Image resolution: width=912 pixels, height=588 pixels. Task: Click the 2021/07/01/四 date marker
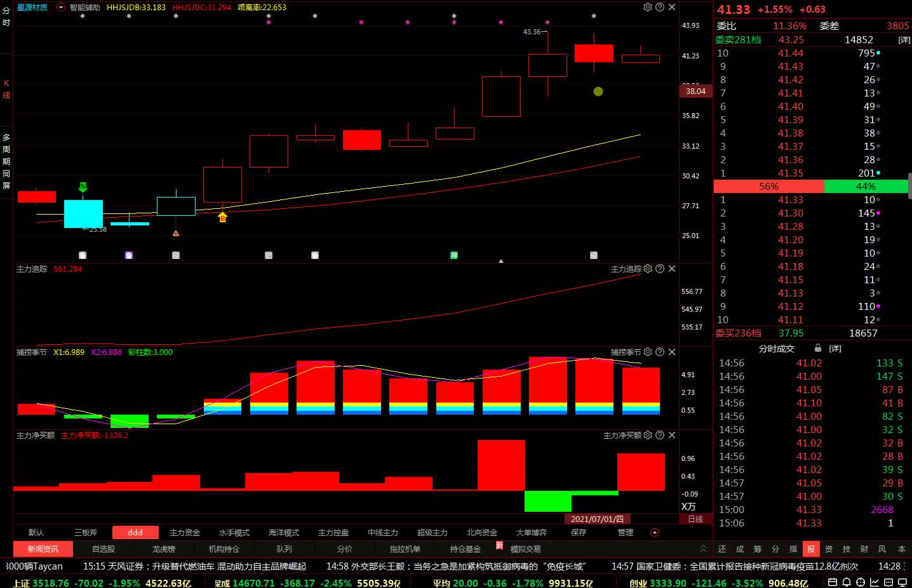[597, 519]
